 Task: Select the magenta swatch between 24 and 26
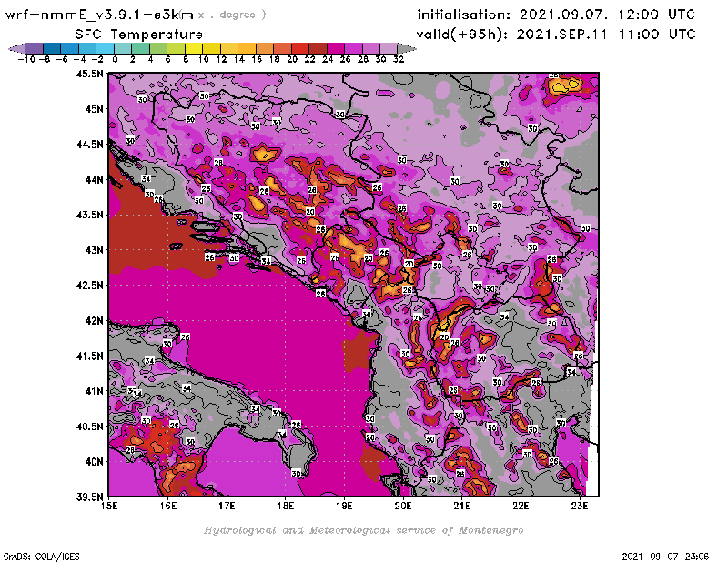[337, 48]
